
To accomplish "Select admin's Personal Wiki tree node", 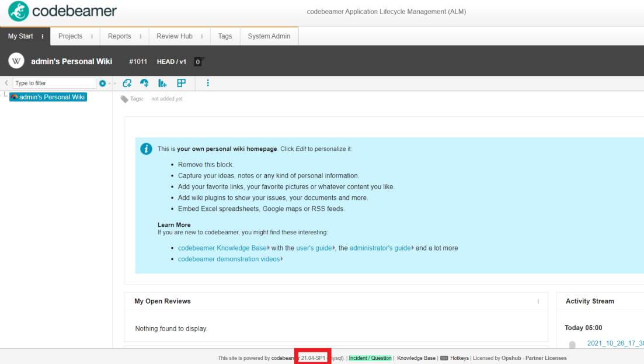I will (52, 97).
